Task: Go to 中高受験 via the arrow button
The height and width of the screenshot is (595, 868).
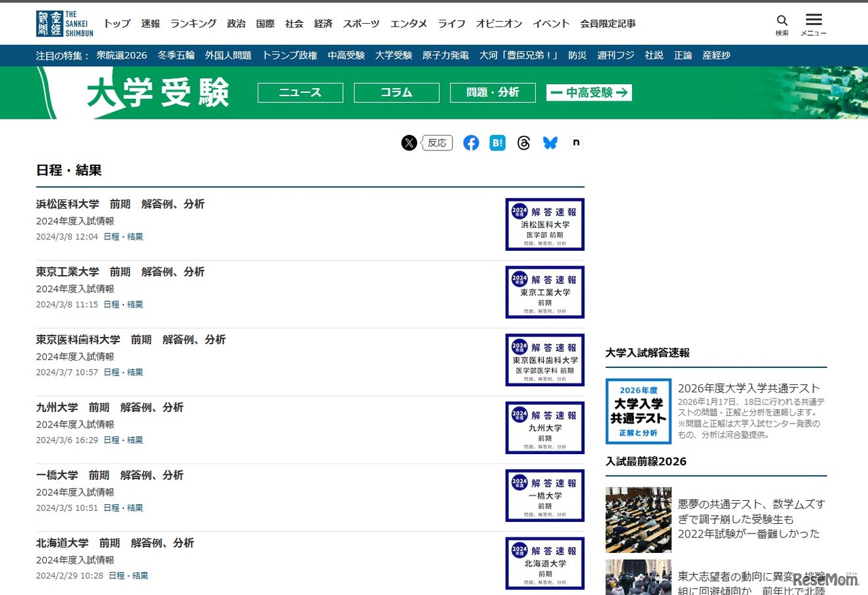Action: coord(589,92)
